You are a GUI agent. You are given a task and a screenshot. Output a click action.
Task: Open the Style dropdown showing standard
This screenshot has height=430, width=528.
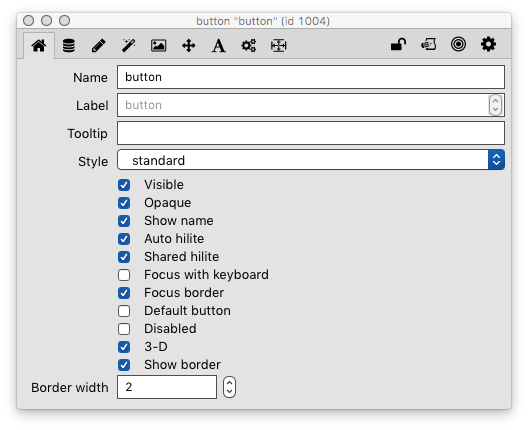[311, 160]
